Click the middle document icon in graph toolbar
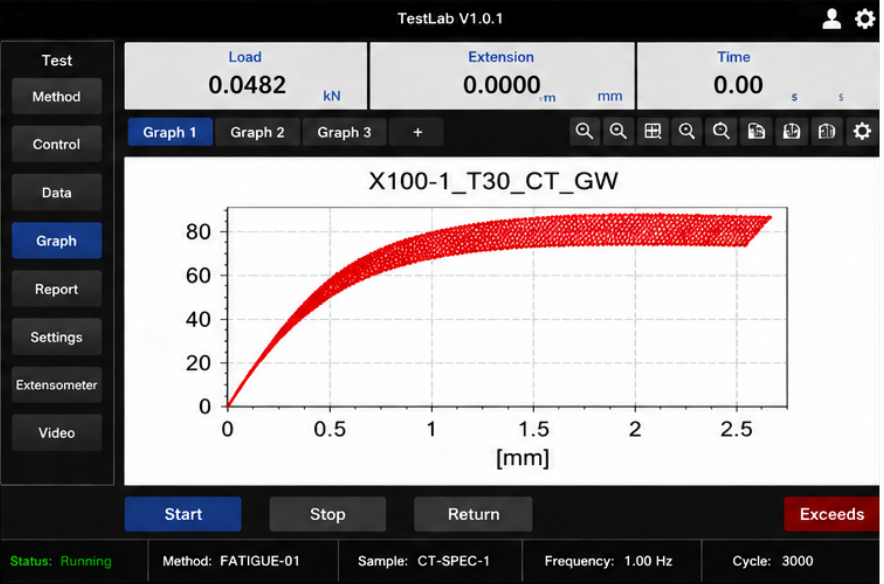The width and height of the screenshot is (884, 584). (x=791, y=132)
